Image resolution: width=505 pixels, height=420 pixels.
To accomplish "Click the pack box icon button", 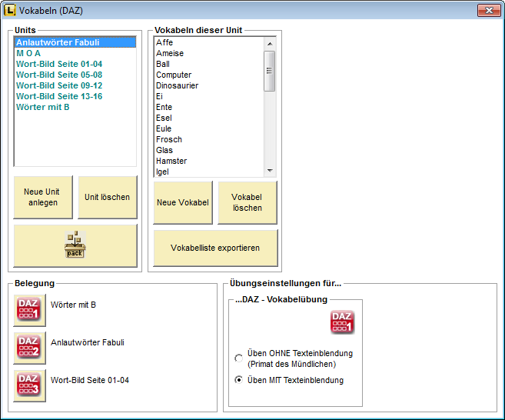I will [75, 245].
